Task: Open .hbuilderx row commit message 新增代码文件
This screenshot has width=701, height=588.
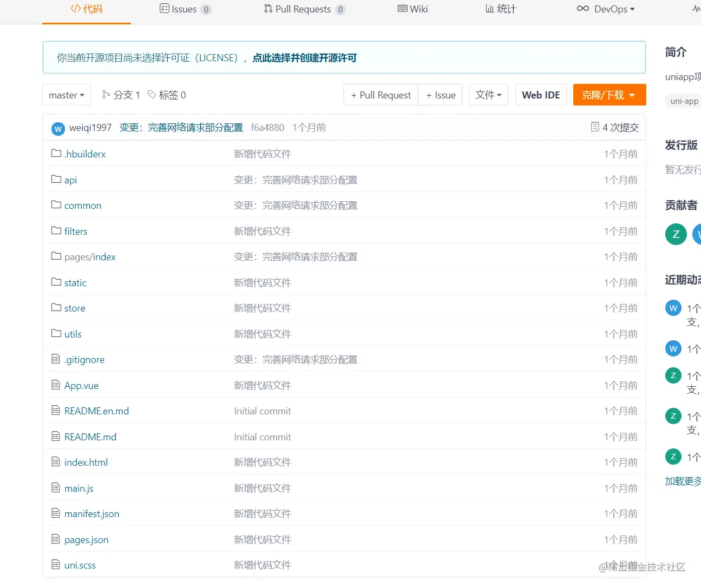Action: pos(263,154)
